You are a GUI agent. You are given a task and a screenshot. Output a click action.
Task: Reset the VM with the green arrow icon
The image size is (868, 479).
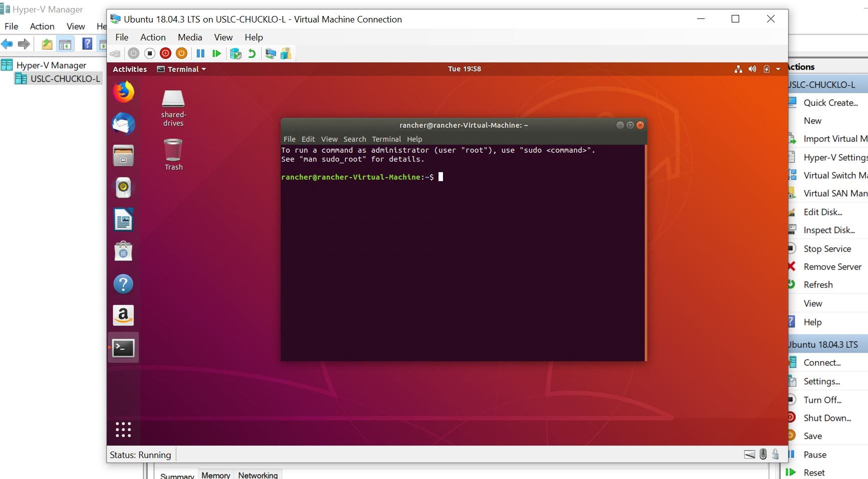tap(216, 53)
